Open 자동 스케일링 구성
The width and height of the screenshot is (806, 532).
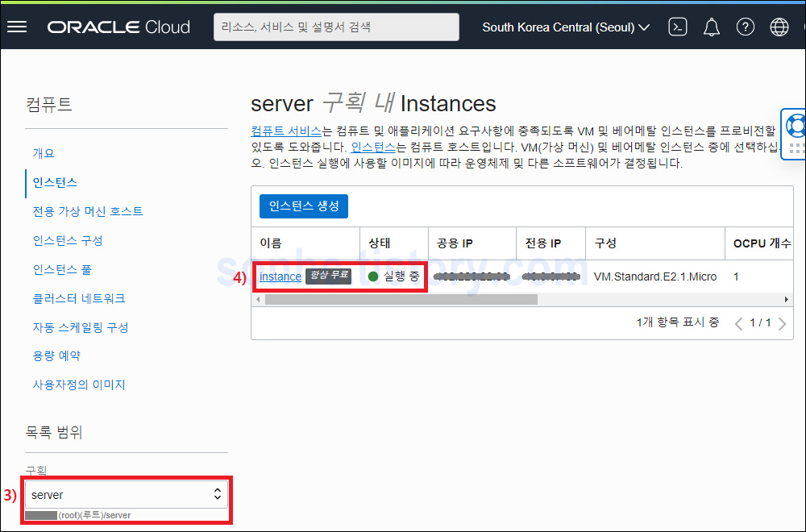81,327
